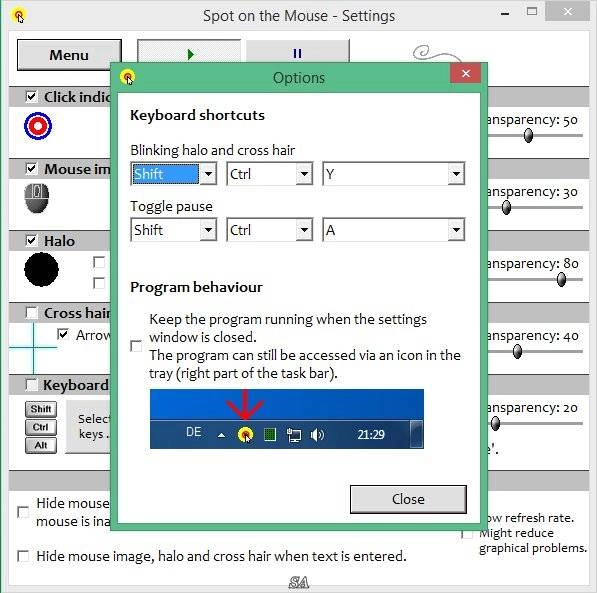Check 'Keep the program running' checkbox
Screen dimensions: 597x593
pyautogui.click(x=136, y=346)
